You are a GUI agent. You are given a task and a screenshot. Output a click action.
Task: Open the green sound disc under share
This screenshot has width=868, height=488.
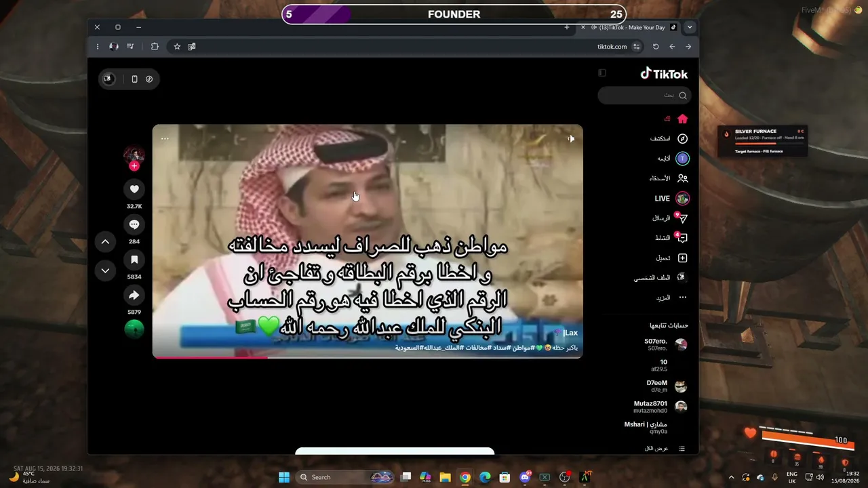point(134,329)
